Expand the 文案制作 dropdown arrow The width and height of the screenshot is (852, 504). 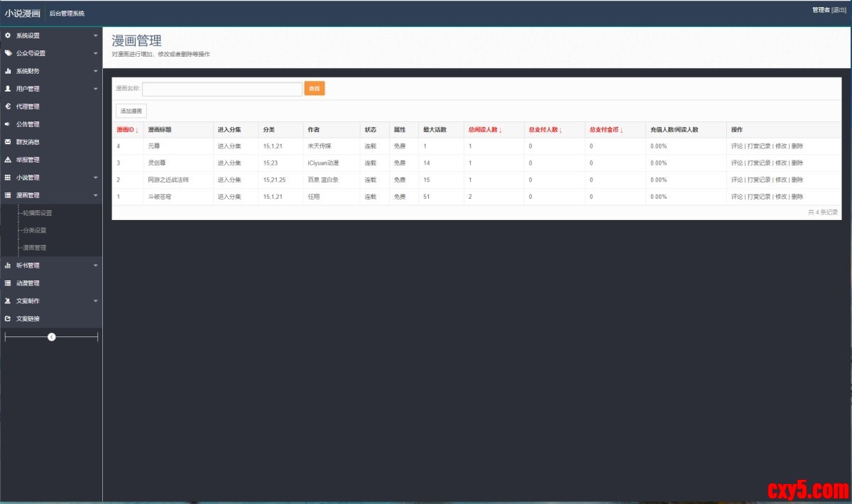point(96,301)
